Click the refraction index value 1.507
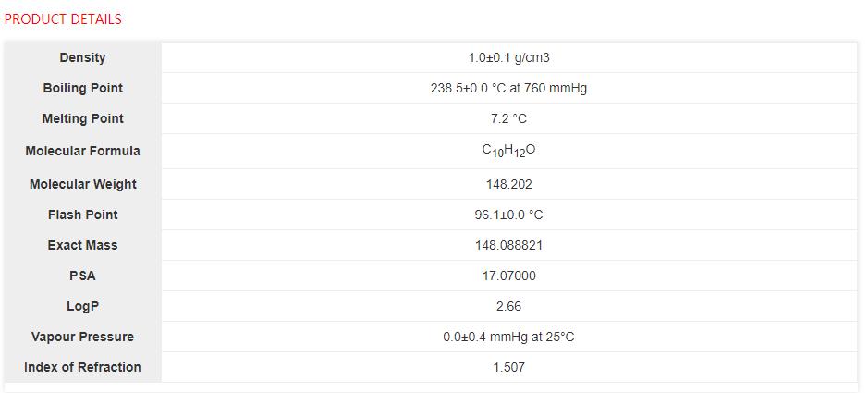The width and height of the screenshot is (868, 393). 508,367
